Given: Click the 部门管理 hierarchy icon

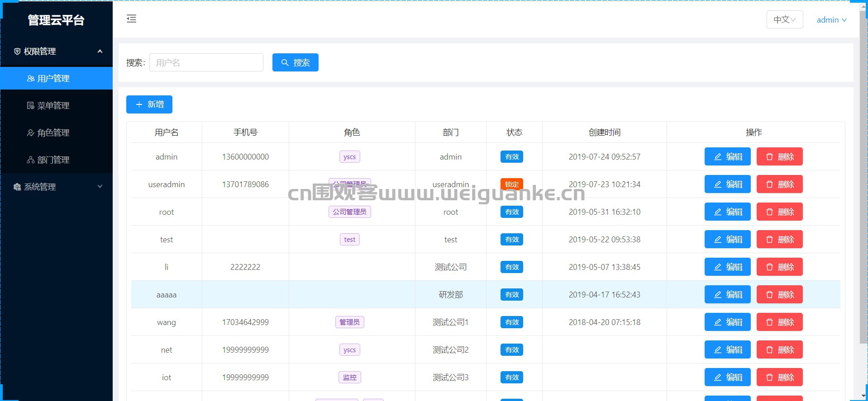Looking at the screenshot, I should pyautogui.click(x=31, y=160).
